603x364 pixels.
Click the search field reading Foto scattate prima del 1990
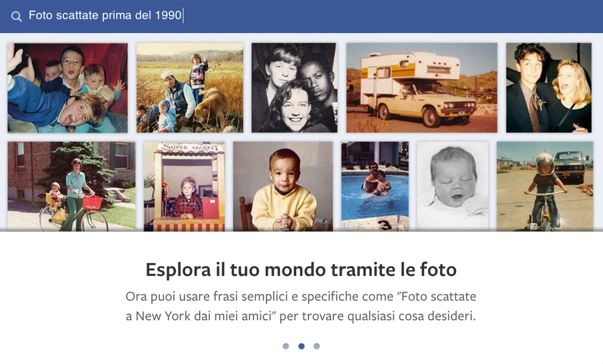(105, 15)
